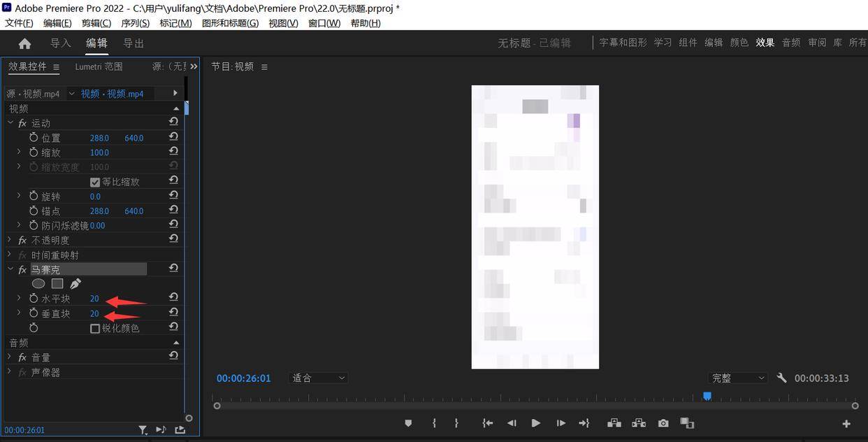Select the free draw bezier pen mask tool
The height and width of the screenshot is (442, 868).
click(75, 283)
